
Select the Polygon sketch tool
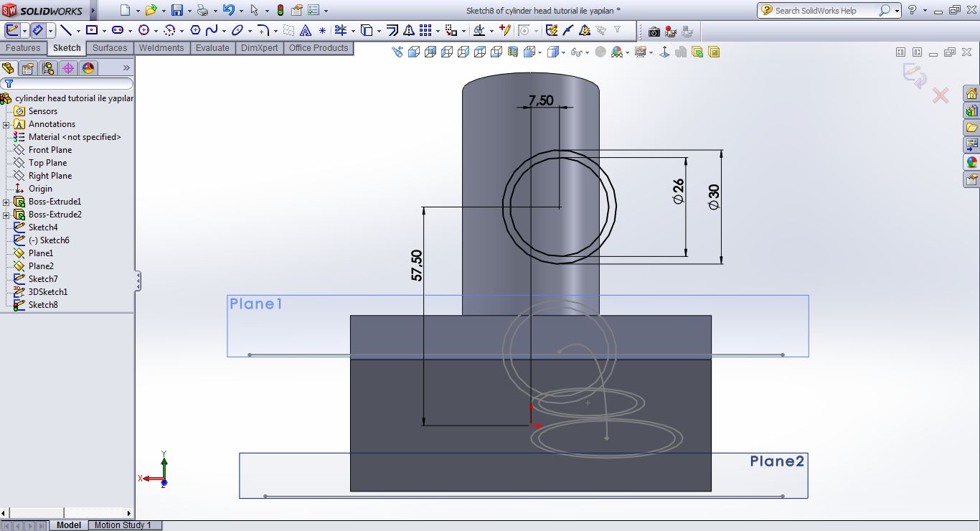[195, 30]
